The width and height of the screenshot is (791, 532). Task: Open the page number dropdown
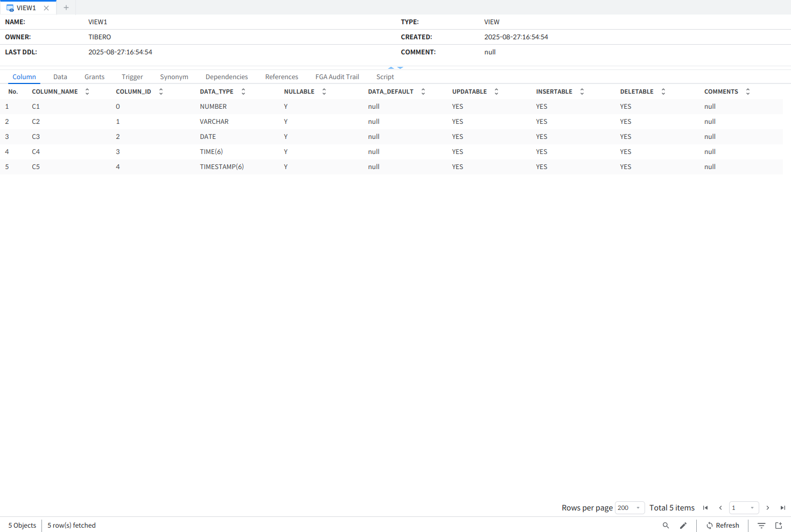pyautogui.click(x=744, y=508)
